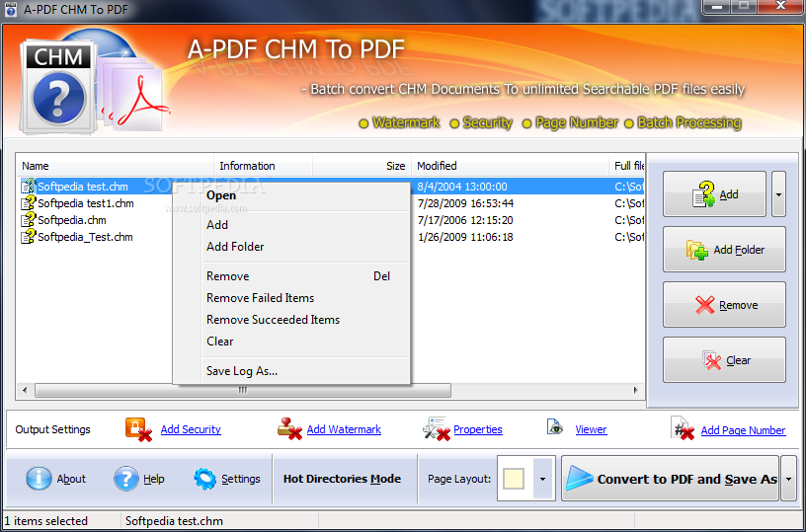Click the Help question mark icon
The height and width of the screenshot is (532, 806).
point(126,479)
